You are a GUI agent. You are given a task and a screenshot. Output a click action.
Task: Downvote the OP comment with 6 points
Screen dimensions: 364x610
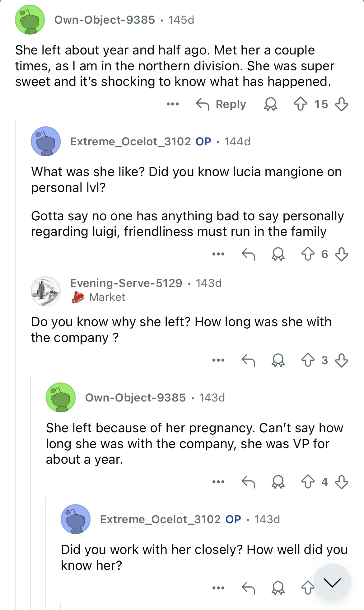click(341, 254)
